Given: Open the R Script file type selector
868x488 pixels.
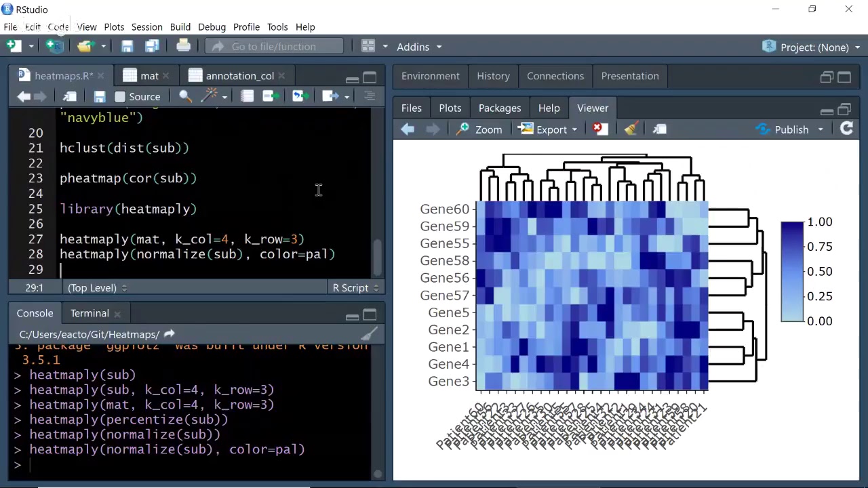Looking at the screenshot, I should pyautogui.click(x=355, y=288).
